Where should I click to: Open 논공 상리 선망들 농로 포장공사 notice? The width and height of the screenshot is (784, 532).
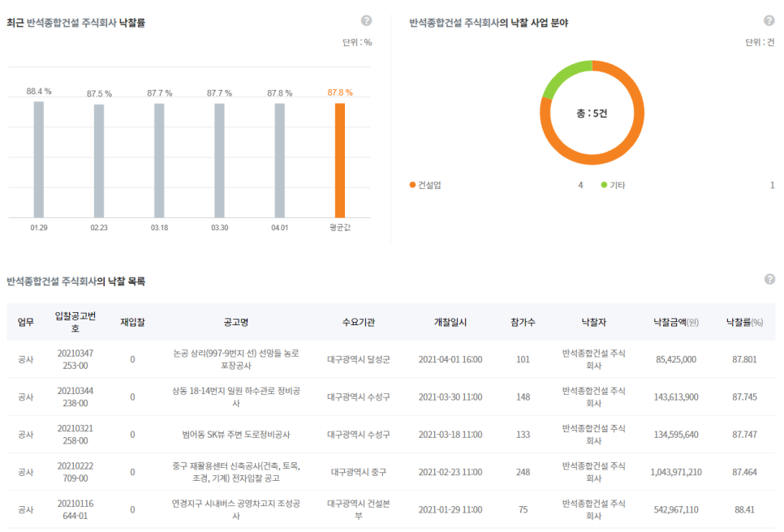(x=236, y=359)
